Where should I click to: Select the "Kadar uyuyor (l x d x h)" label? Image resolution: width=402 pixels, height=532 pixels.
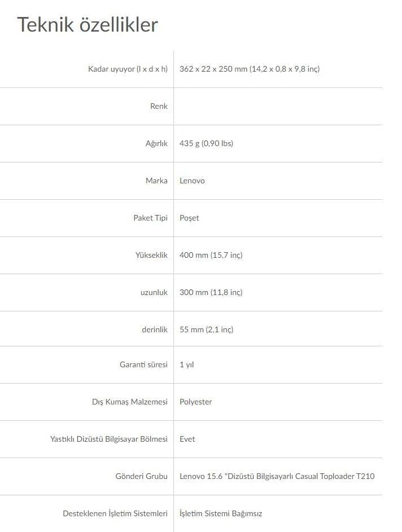coord(128,69)
